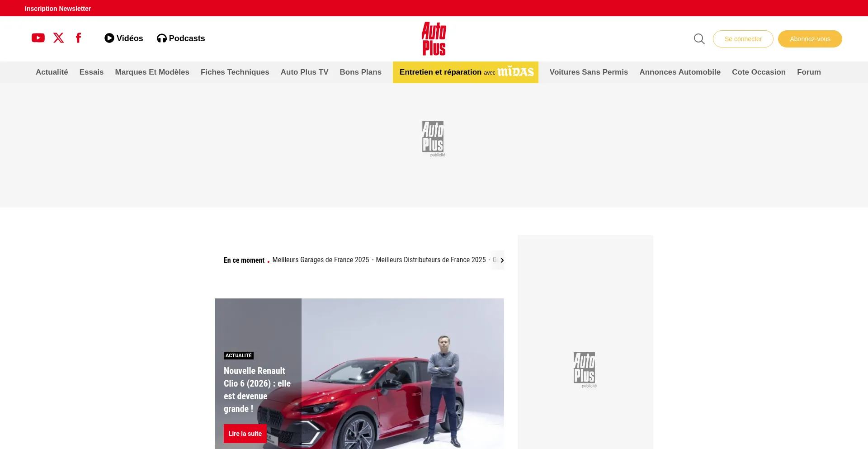Open the Forum menu

click(809, 72)
